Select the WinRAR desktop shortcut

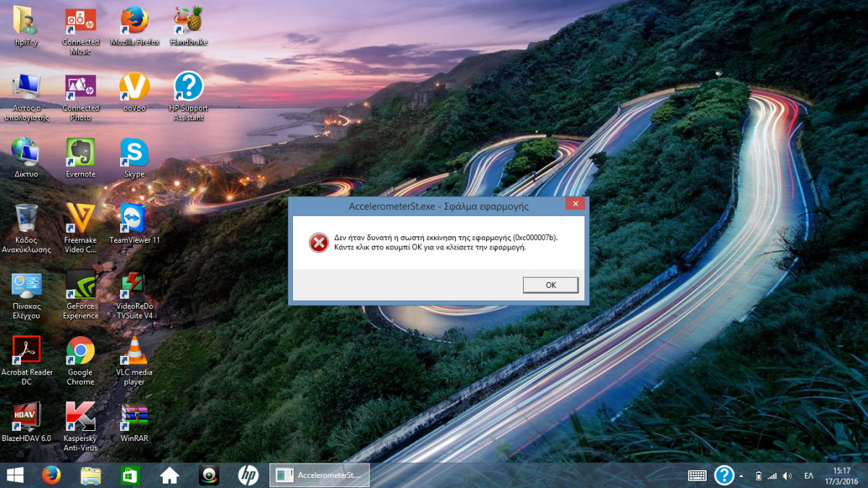click(135, 422)
